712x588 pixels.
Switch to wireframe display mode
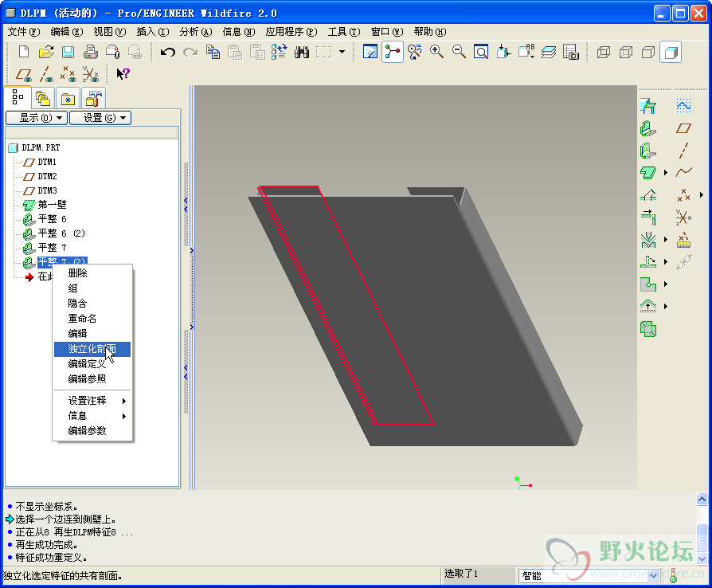click(x=604, y=53)
